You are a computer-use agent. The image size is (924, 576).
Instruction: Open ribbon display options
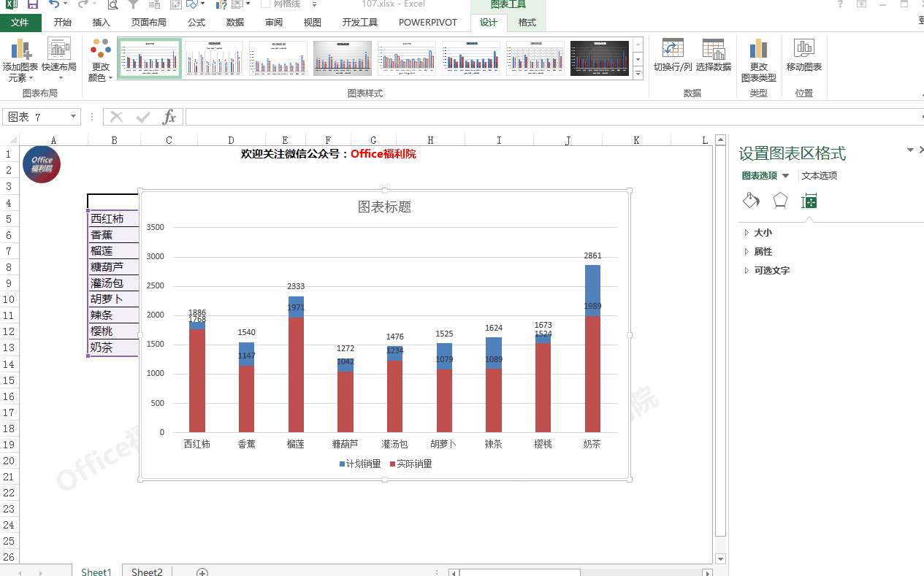pos(862,4)
